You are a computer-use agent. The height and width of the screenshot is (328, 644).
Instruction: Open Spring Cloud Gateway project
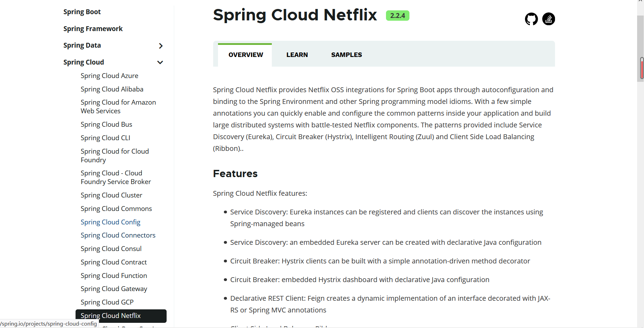pyautogui.click(x=114, y=289)
